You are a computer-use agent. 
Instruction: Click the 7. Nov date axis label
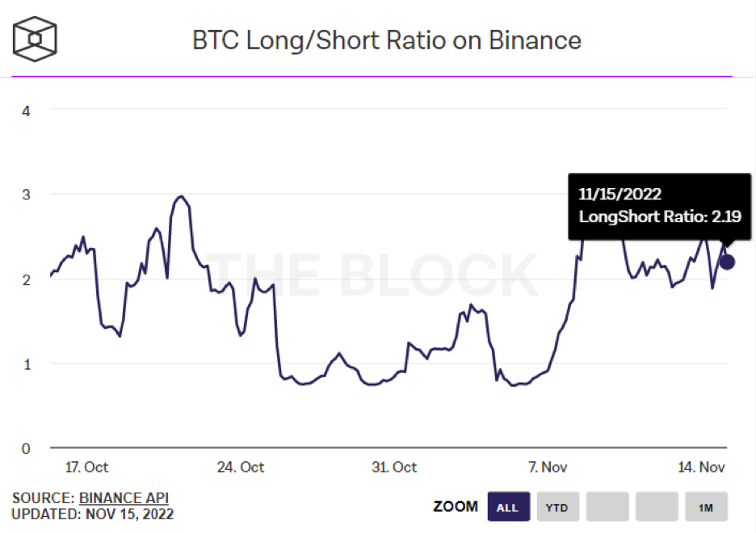[547, 467]
